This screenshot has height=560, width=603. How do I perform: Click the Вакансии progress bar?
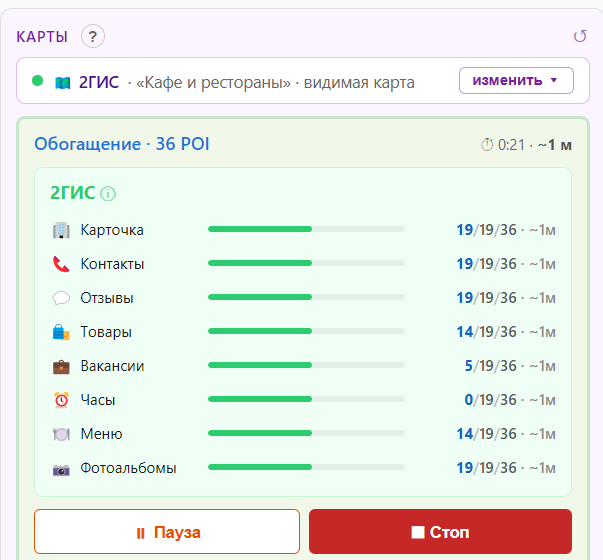point(306,365)
